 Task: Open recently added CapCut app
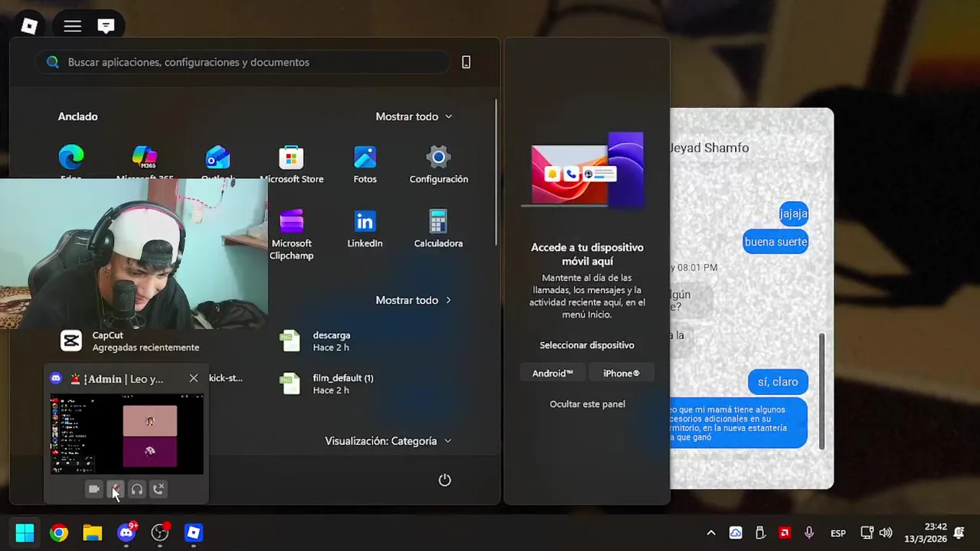pyautogui.click(x=130, y=341)
